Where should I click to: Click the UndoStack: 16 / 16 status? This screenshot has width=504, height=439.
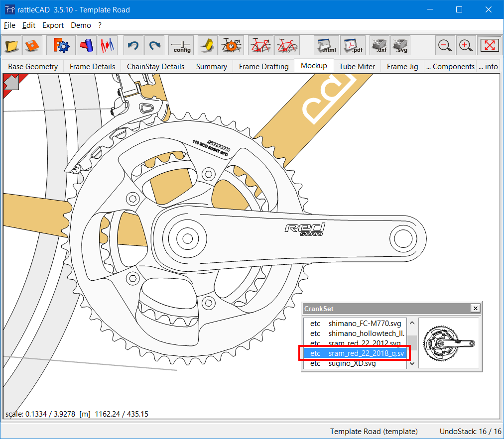pos(470,432)
